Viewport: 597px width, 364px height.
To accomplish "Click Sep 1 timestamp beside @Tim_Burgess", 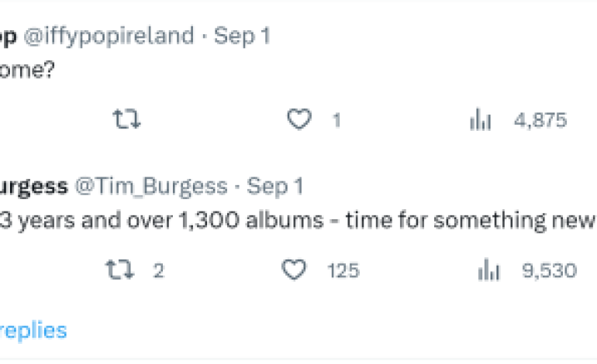I will tap(274, 187).
